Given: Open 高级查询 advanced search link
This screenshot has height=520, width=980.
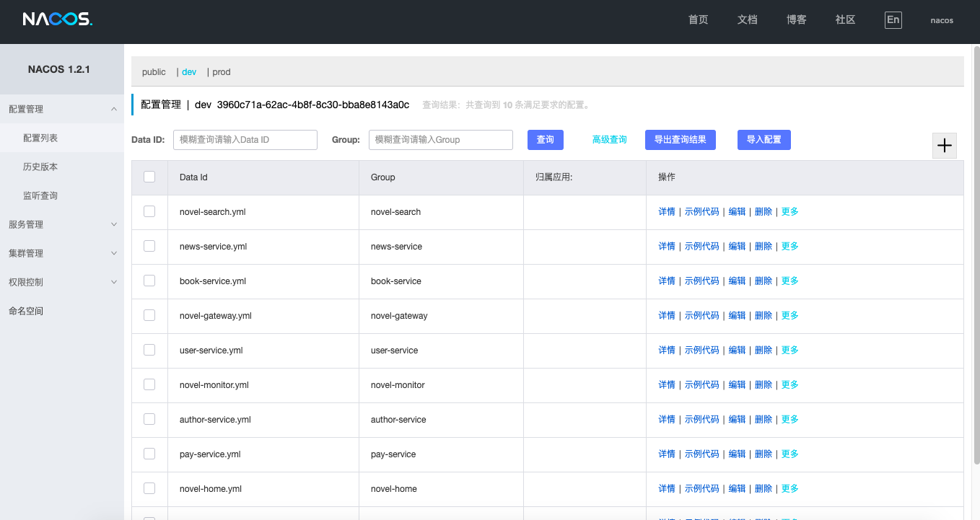Looking at the screenshot, I should [610, 140].
